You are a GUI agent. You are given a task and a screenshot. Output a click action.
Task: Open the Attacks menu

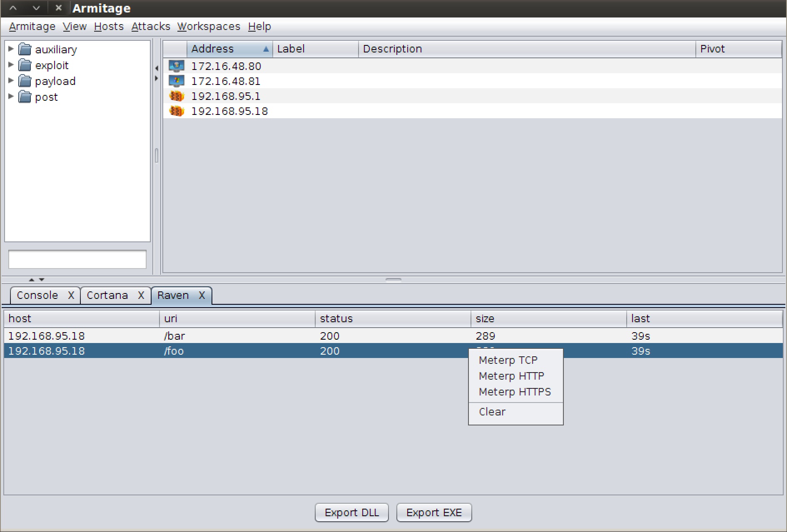150,27
